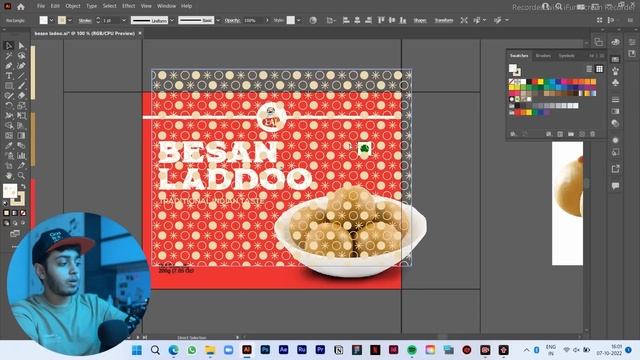
Task: Switch to the Symbols tab
Action: tap(567, 56)
